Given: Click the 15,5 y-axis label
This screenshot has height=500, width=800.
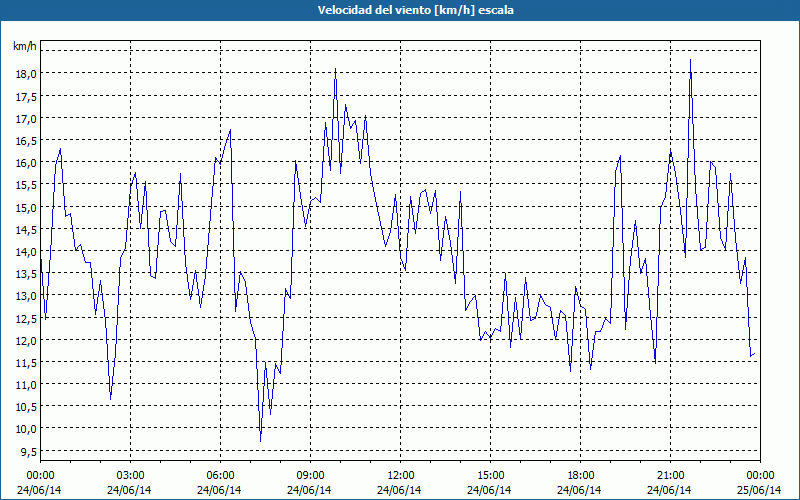Looking at the screenshot, I should click(27, 185).
